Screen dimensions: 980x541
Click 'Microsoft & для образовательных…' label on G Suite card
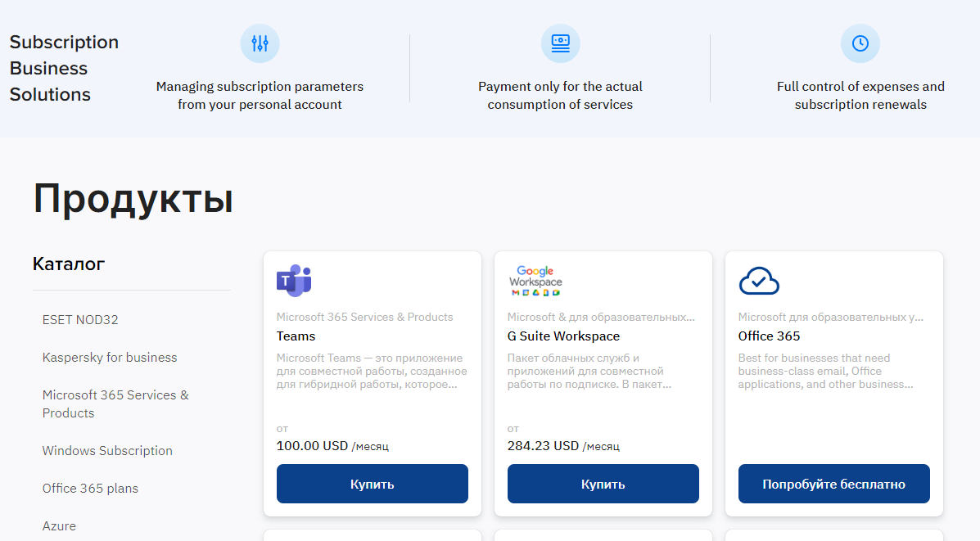point(601,318)
